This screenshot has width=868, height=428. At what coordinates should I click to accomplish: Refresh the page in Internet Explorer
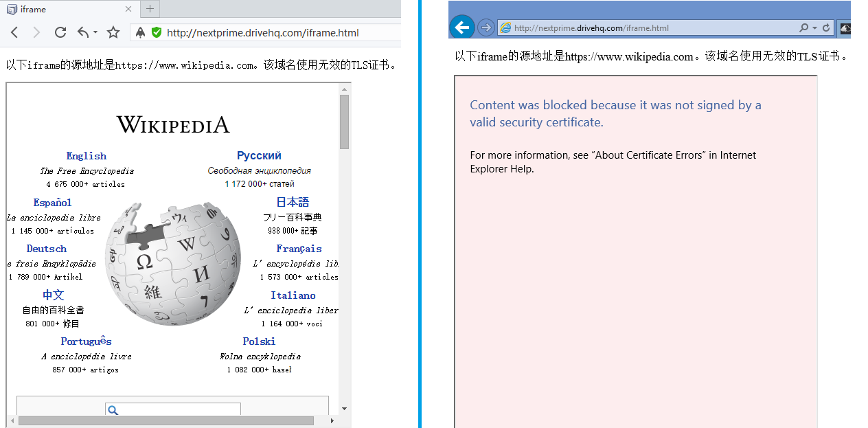pos(826,28)
